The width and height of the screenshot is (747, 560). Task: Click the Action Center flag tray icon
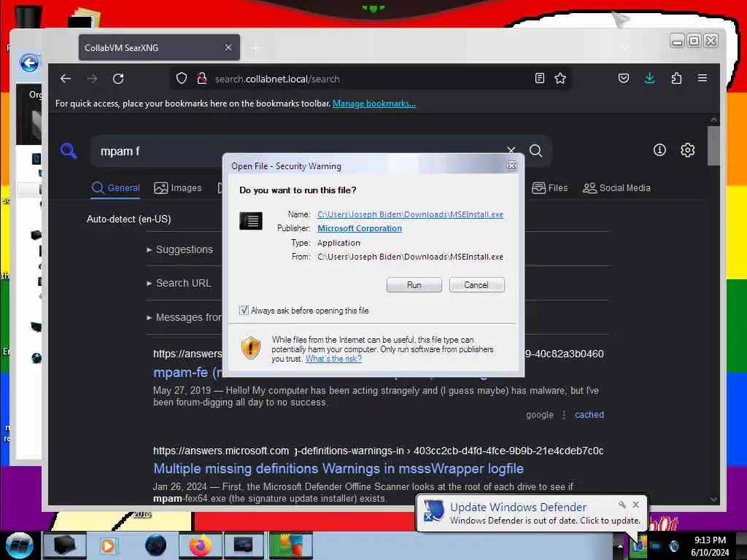click(x=638, y=545)
